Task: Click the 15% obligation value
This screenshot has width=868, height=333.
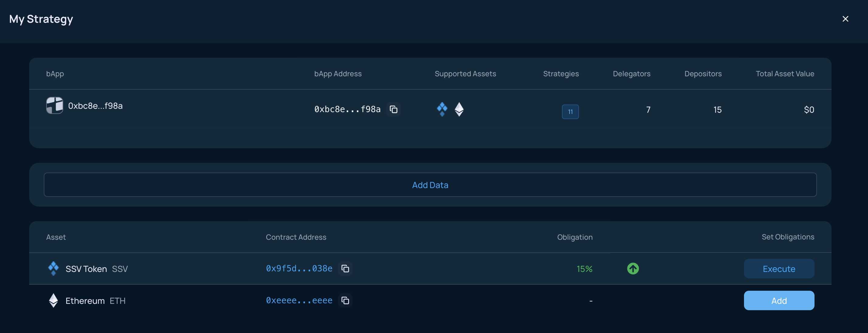Action: point(584,269)
